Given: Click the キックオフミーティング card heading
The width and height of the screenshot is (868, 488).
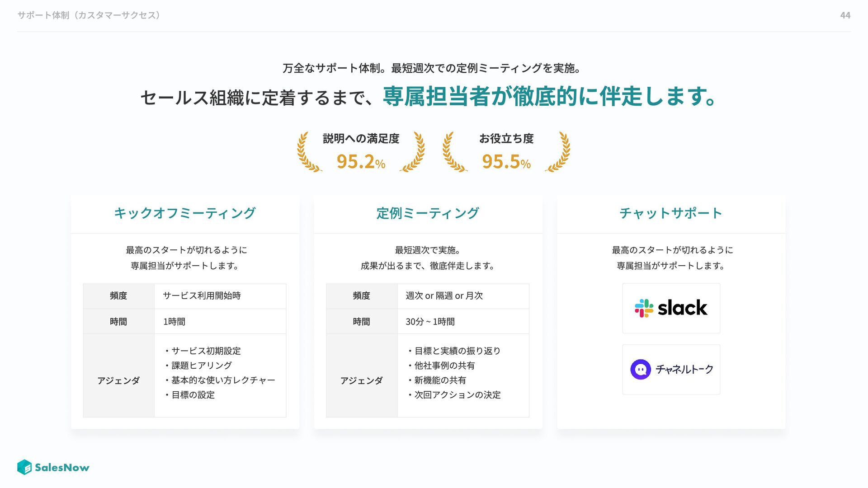Looking at the screenshot, I should pyautogui.click(x=185, y=213).
